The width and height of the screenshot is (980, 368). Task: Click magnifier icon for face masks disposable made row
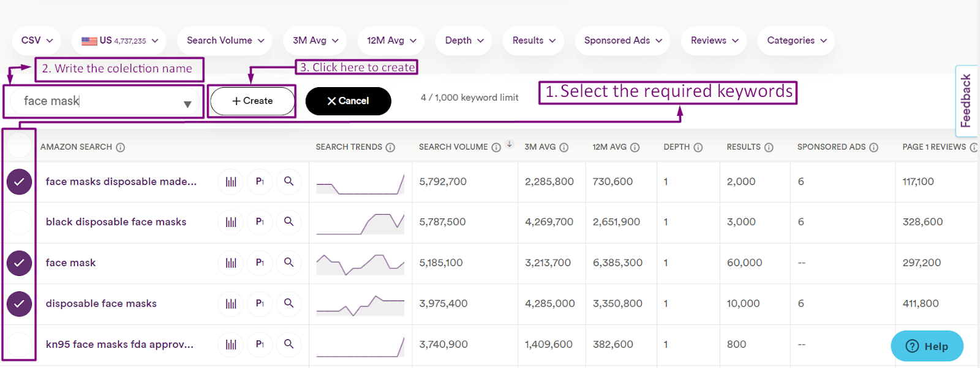(x=288, y=182)
